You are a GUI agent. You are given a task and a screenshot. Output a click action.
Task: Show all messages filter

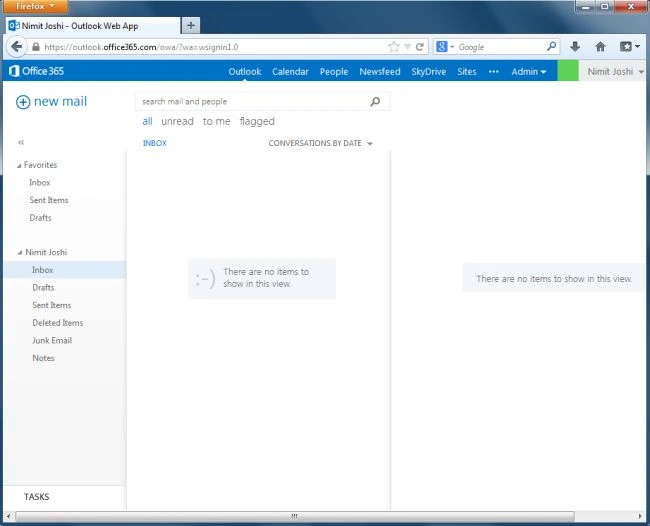pyautogui.click(x=147, y=121)
